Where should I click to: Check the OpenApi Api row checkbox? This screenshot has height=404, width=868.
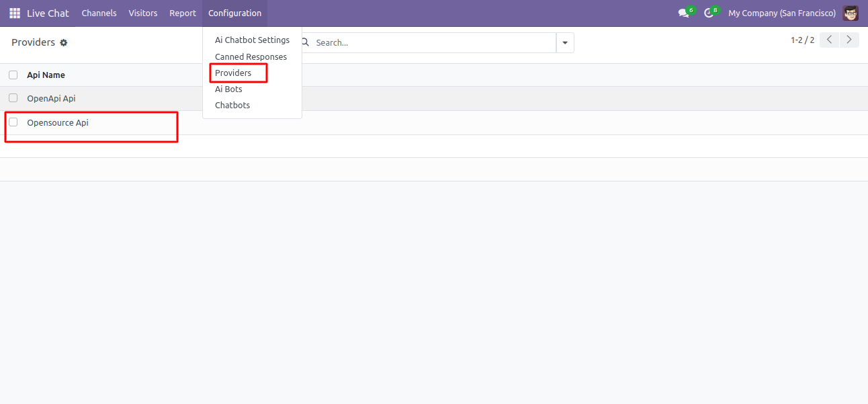pyautogui.click(x=13, y=98)
